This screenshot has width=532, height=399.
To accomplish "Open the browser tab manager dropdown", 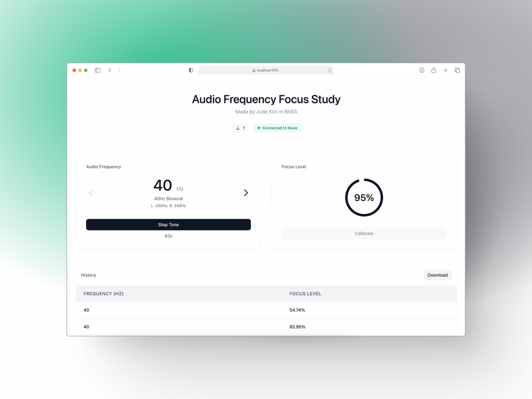I will (457, 70).
